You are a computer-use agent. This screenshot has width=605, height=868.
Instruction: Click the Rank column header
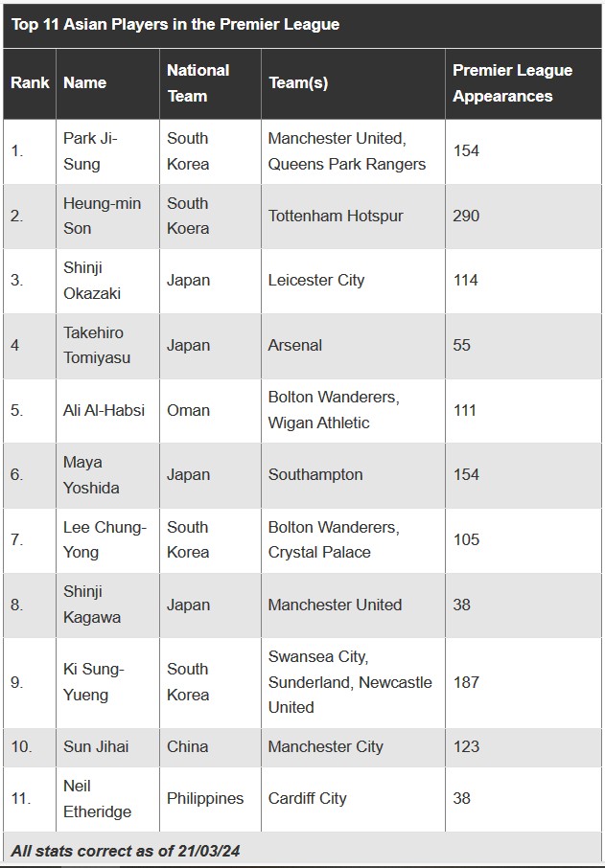click(30, 83)
